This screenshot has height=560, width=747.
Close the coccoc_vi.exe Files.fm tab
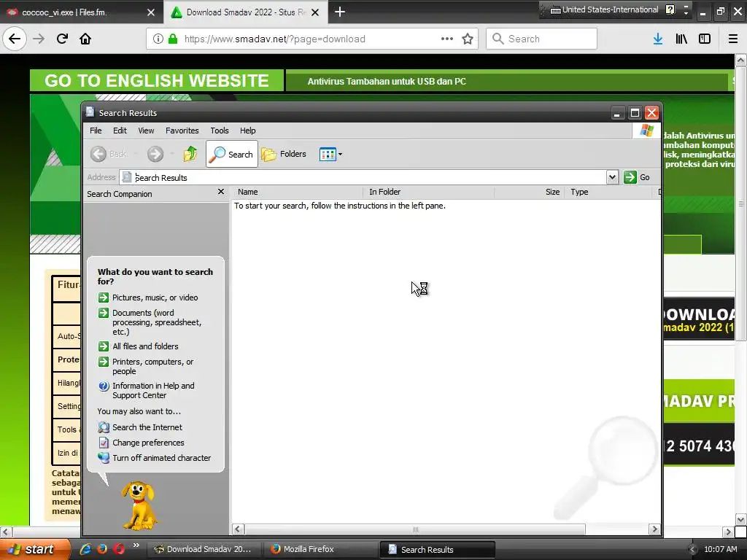click(151, 12)
